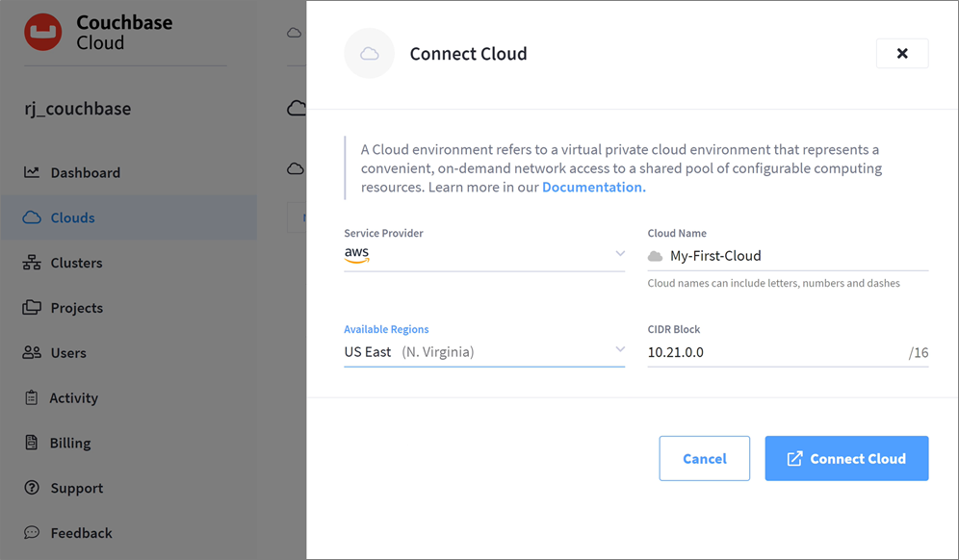
Task: Click the Users people icon
Action: pyautogui.click(x=32, y=353)
